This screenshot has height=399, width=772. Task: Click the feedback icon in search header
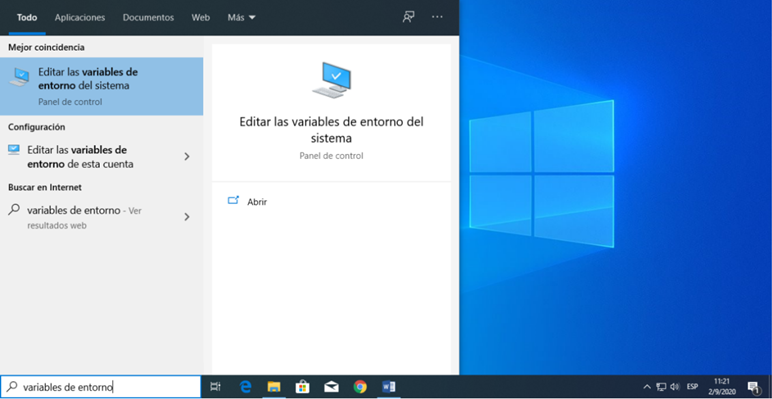pyautogui.click(x=408, y=17)
